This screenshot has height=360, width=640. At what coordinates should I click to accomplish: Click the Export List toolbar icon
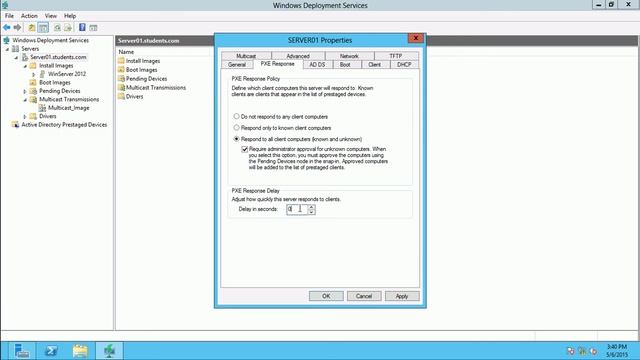[x=68, y=27]
